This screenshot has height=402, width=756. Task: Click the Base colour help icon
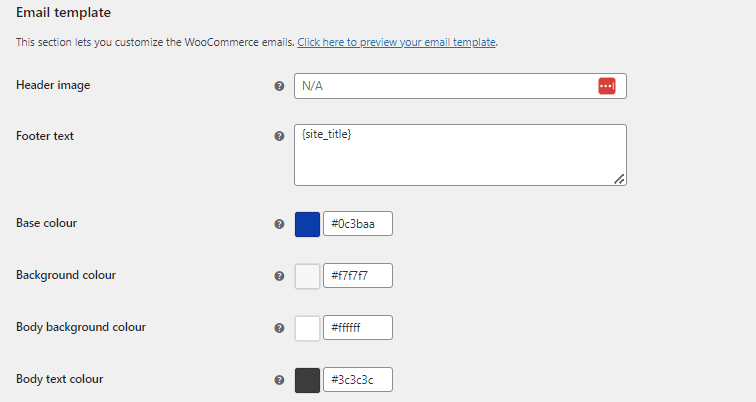[x=280, y=224]
